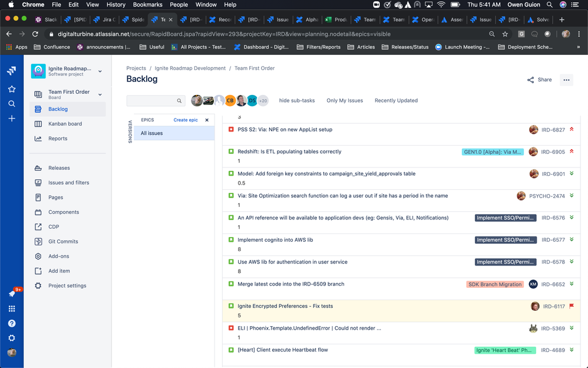Click the SDK Branch Migration epic label
The width and height of the screenshot is (588, 368).
pyautogui.click(x=495, y=284)
